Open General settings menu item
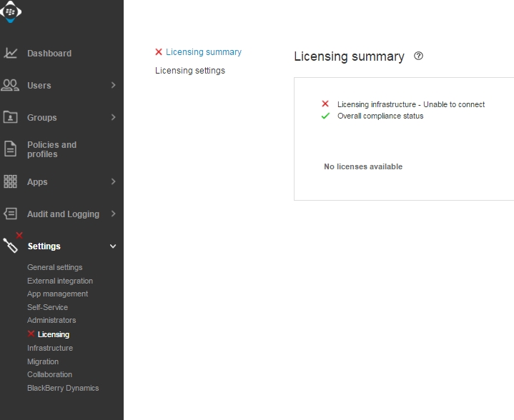The width and height of the screenshot is (514, 420). click(55, 267)
